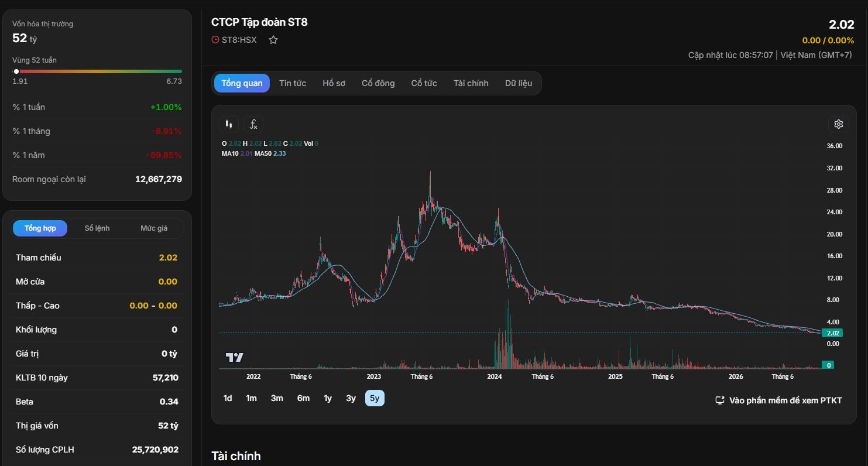Set chart range to 1d
The image size is (868, 466).
point(228,398)
